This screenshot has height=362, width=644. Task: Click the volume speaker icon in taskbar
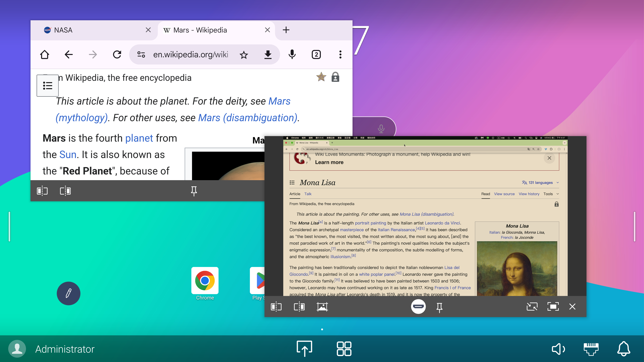(558, 349)
